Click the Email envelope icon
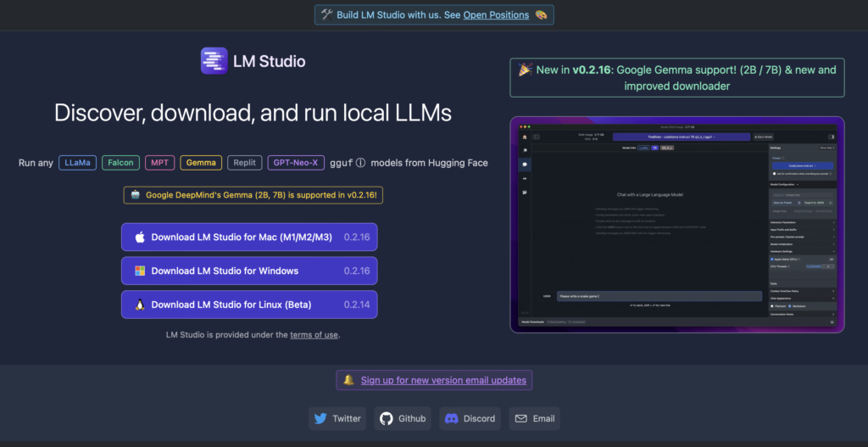The width and height of the screenshot is (868, 447). 521,419
